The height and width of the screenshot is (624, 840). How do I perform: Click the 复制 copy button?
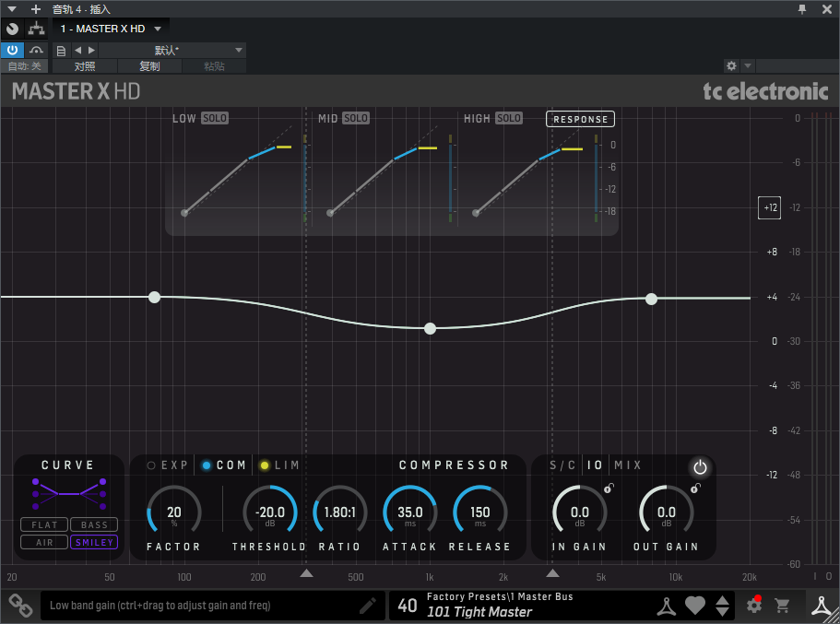click(149, 65)
